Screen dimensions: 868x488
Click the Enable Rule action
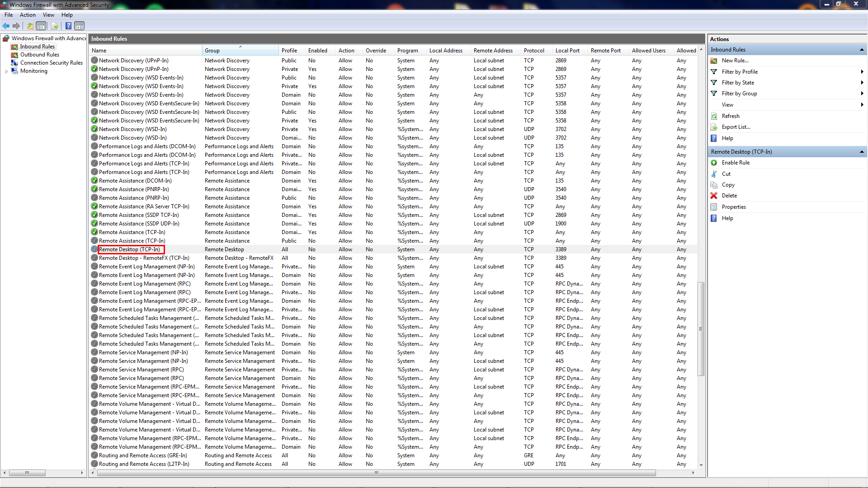point(736,163)
